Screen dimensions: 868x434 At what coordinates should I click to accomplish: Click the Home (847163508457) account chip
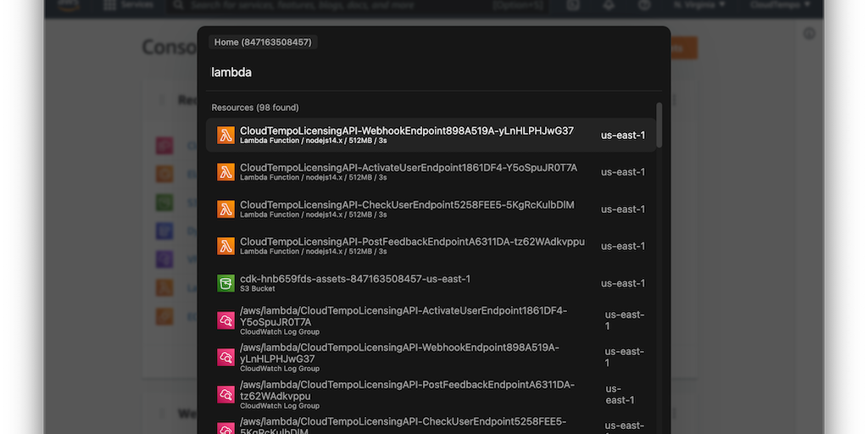coord(263,42)
